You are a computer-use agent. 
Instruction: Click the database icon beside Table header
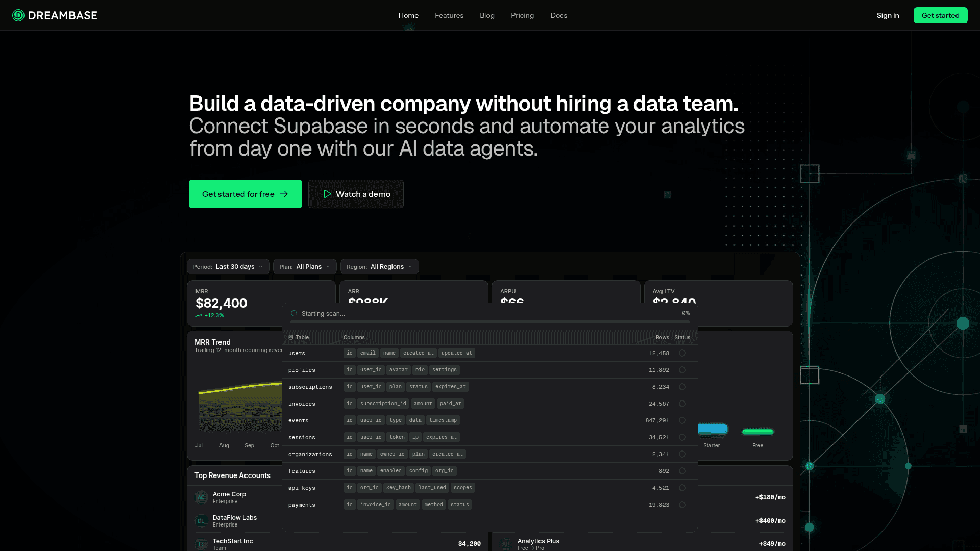[291, 337]
